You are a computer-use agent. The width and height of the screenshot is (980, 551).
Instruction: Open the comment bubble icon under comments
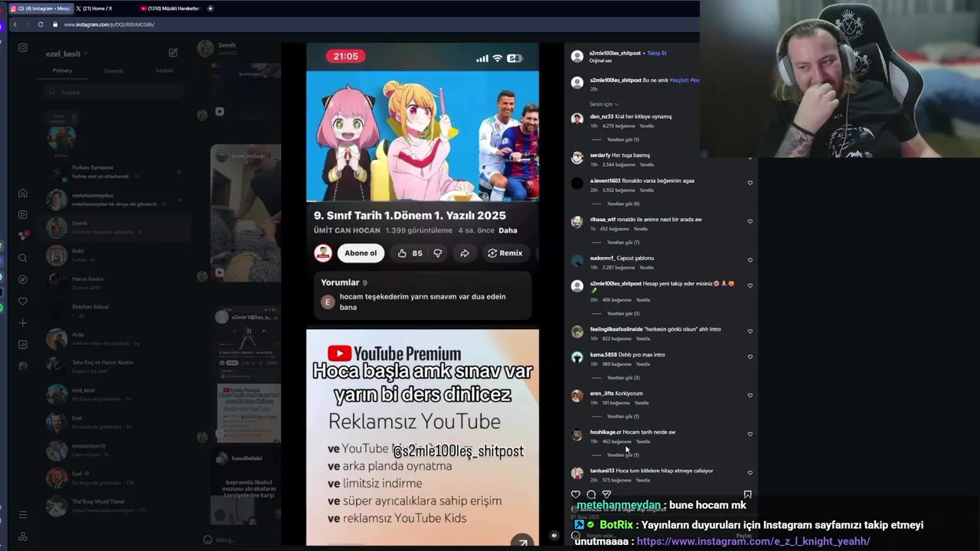591,494
